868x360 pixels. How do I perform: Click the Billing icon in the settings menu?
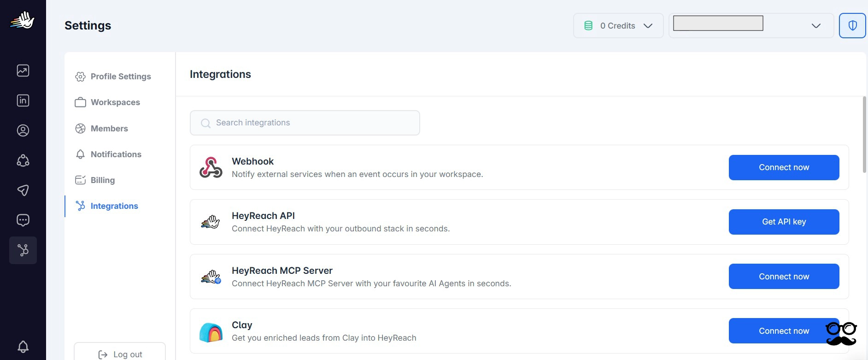pyautogui.click(x=80, y=180)
